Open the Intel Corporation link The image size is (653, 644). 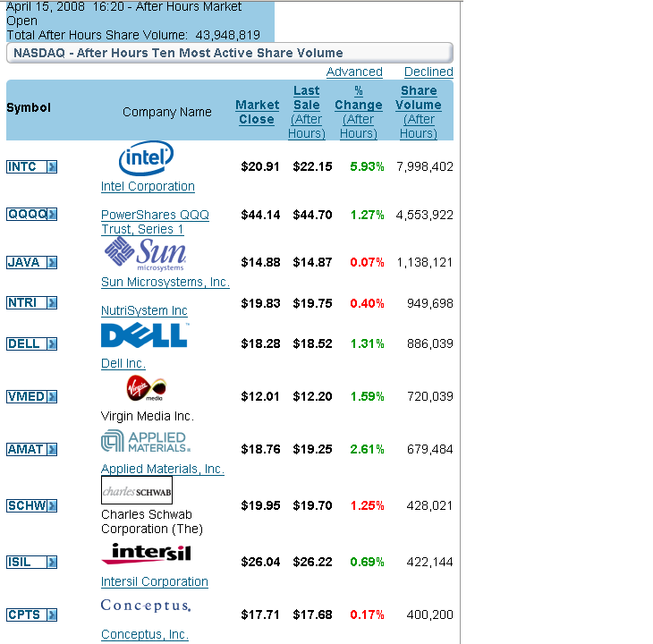coord(148,186)
